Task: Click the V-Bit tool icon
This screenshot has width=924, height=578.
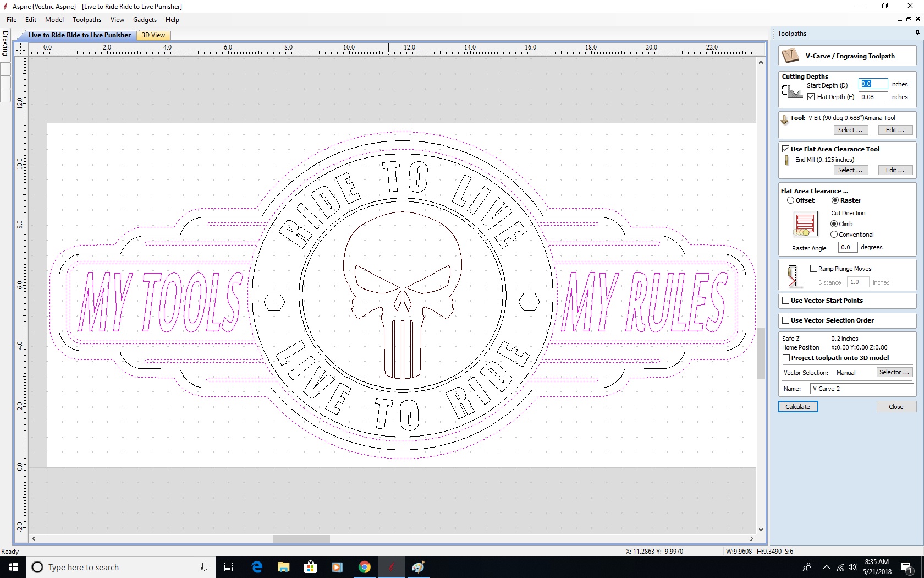Action: point(784,119)
